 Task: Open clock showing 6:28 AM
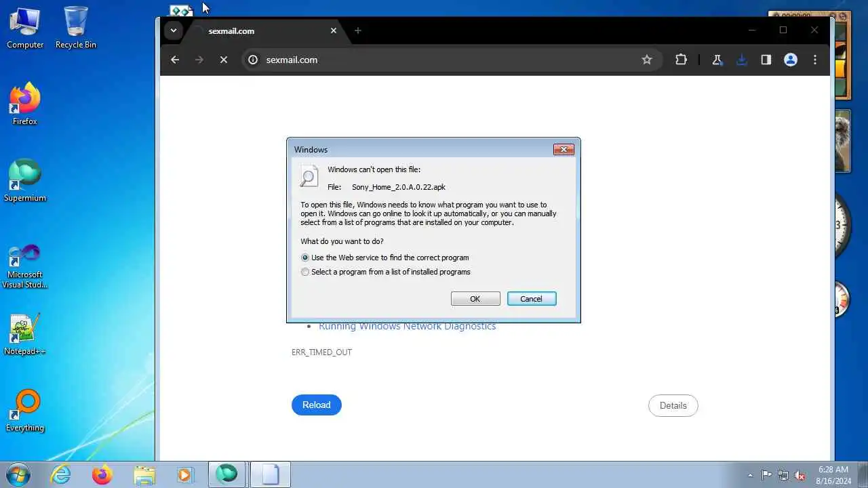pyautogui.click(x=833, y=474)
